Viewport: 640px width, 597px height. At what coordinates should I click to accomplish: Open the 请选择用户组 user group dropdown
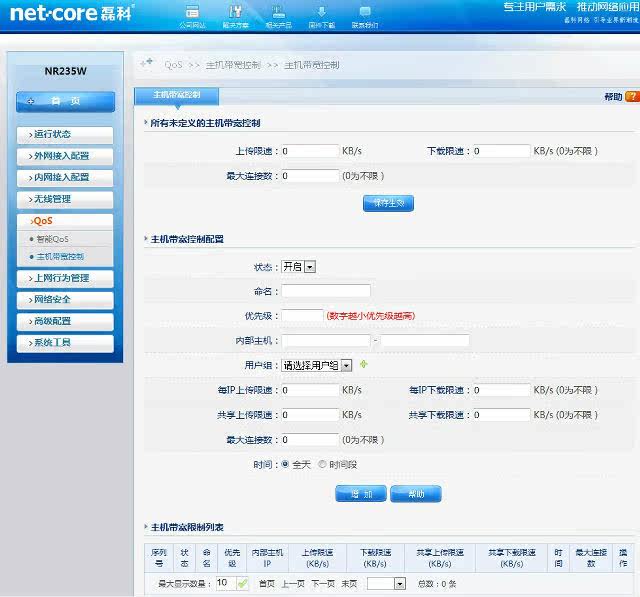point(316,365)
